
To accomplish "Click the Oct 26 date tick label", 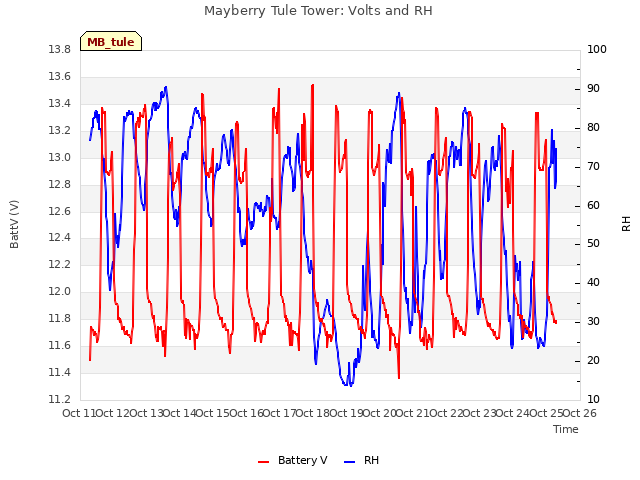I will (x=580, y=413).
